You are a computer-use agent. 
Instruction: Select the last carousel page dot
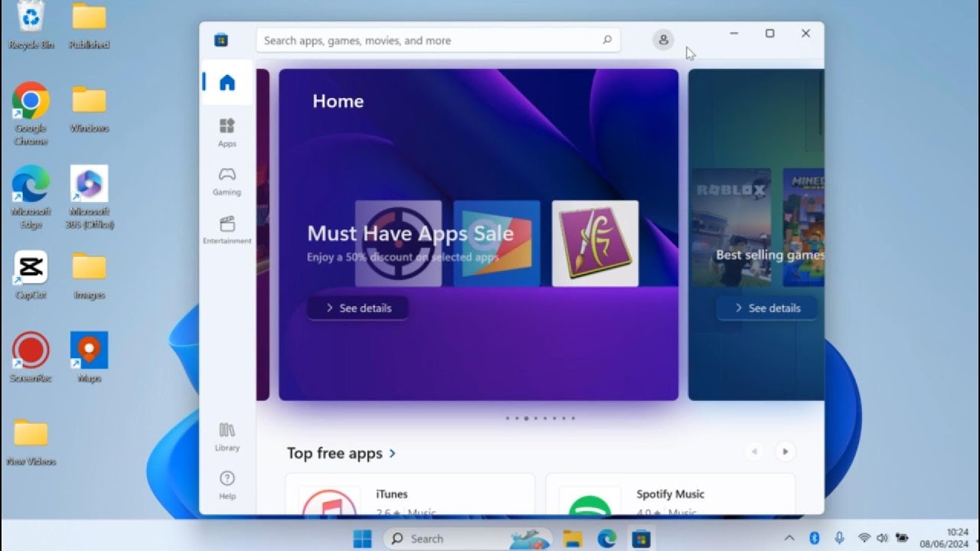tap(573, 419)
